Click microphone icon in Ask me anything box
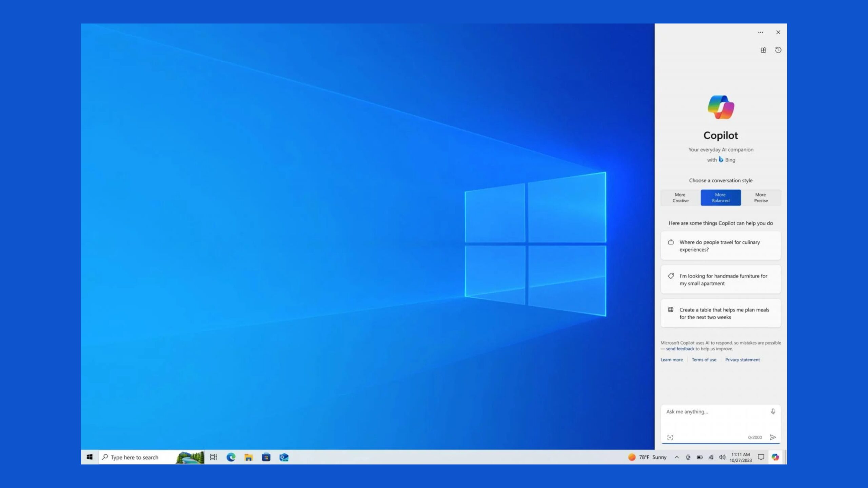This screenshot has width=868, height=488. click(773, 411)
